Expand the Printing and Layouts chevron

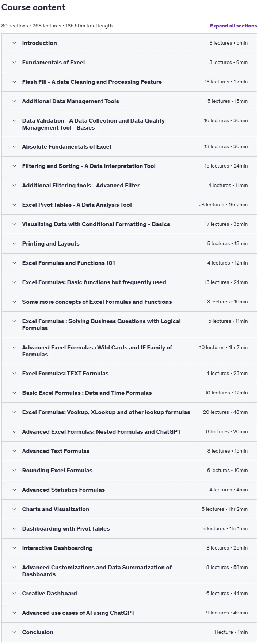click(x=14, y=244)
